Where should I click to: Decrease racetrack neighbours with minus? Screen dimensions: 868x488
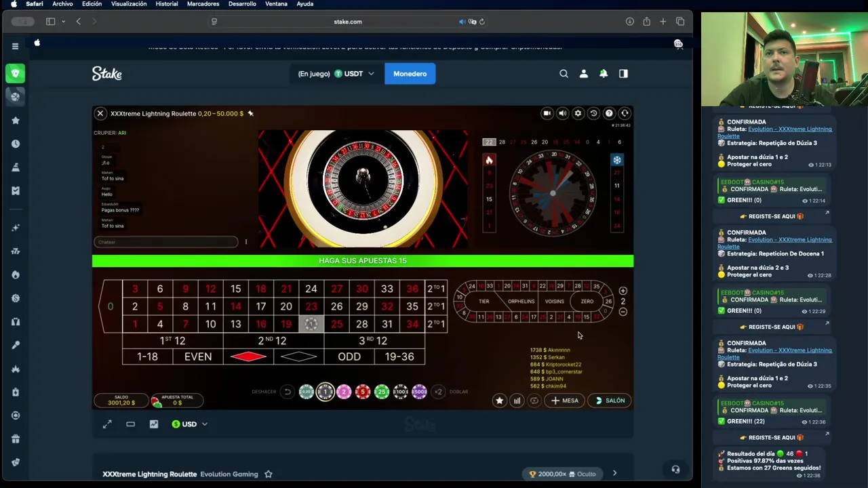click(623, 312)
